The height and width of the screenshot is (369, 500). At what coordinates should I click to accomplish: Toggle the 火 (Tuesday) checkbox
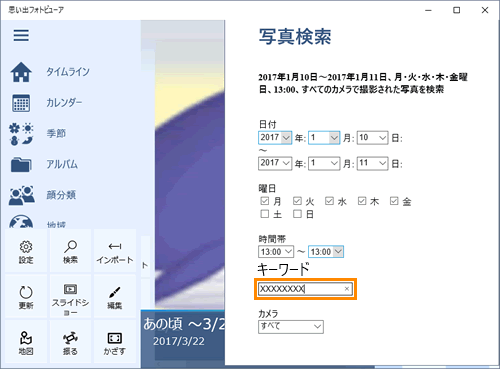297,201
